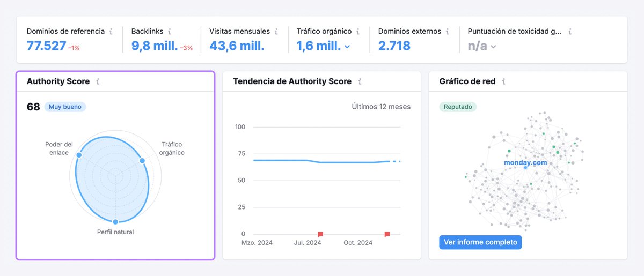Open info icon beside Authority Score title
Image resolution: width=644 pixels, height=276 pixels.
98,81
